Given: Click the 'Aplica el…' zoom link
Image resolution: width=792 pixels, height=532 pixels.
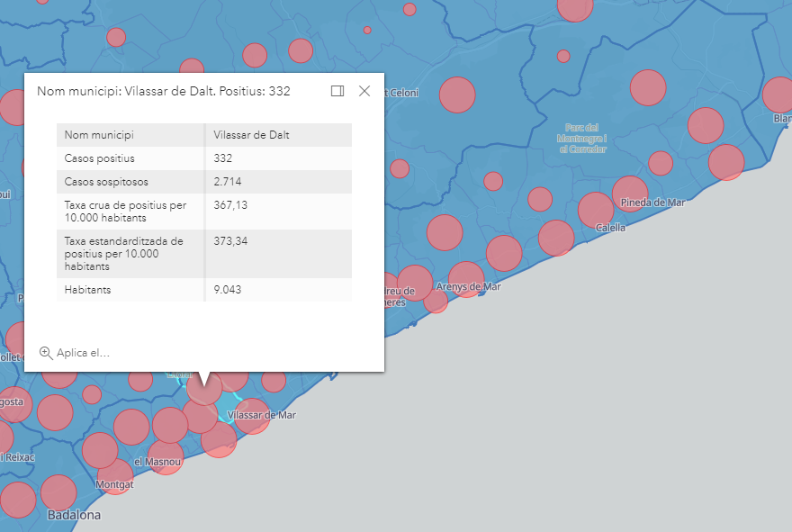Looking at the screenshot, I should pyautogui.click(x=83, y=353).
